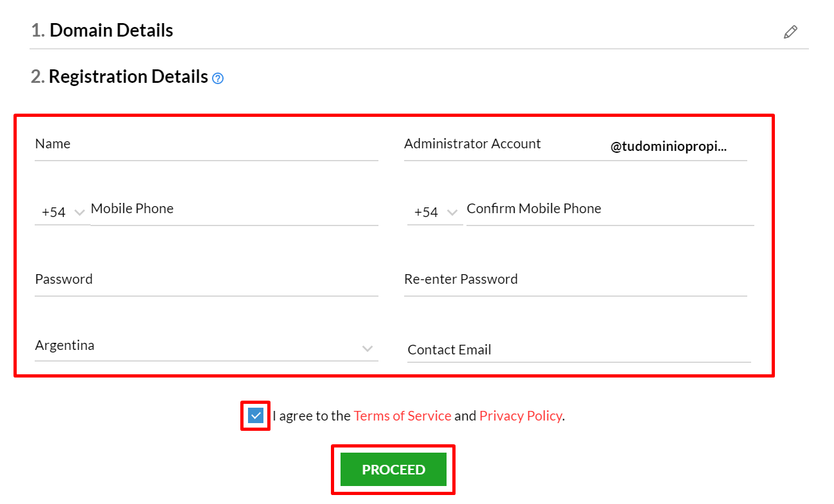Select the Mobile Phone number field
This screenshot has width=834, height=504.
(235, 210)
